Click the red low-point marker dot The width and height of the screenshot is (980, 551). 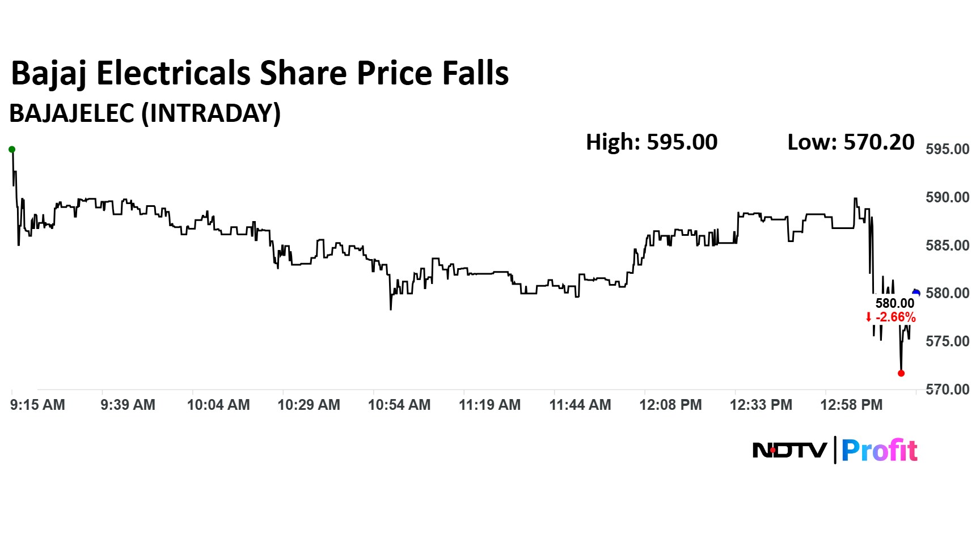click(901, 373)
